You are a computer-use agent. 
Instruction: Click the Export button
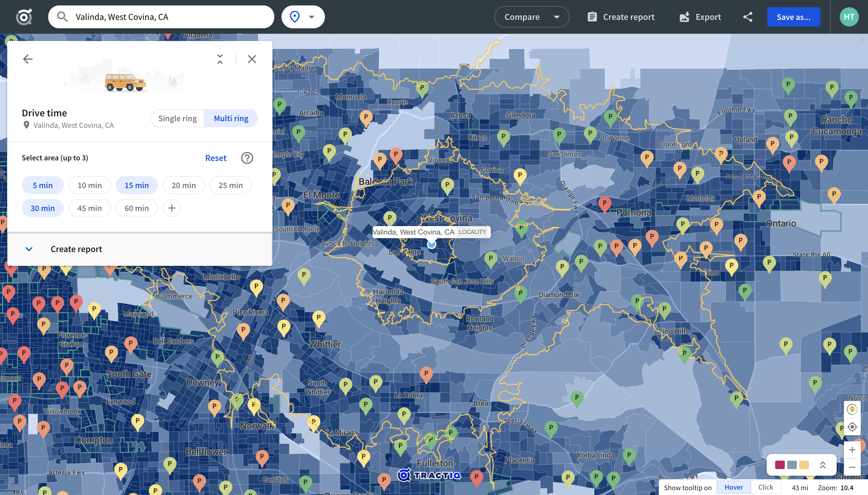pyautogui.click(x=700, y=17)
